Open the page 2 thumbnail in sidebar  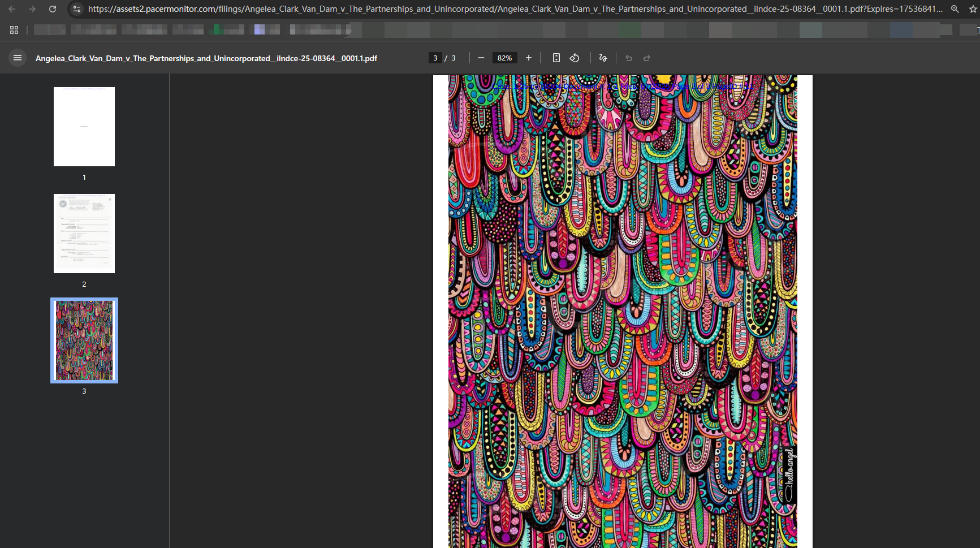(x=84, y=234)
